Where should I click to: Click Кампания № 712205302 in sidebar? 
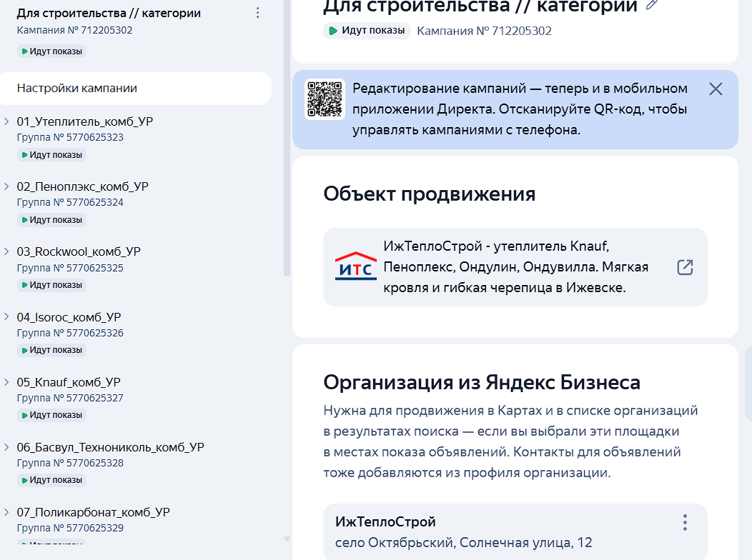(x=74, y=30)
